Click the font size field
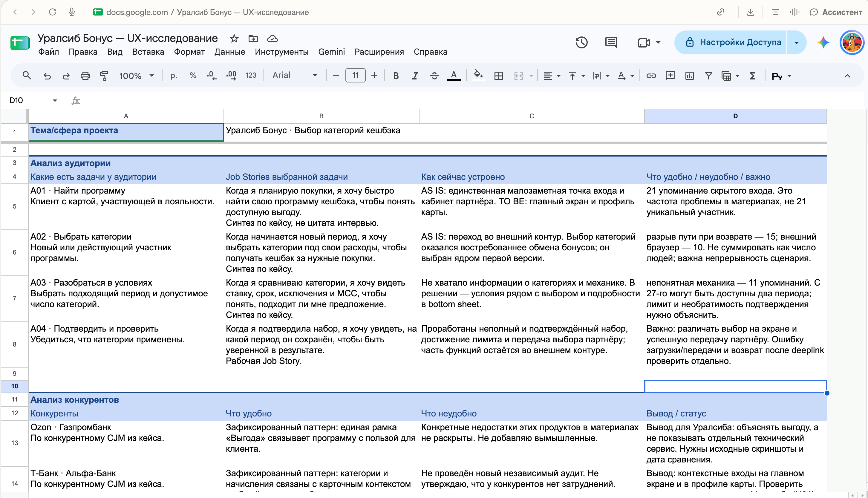 355,75
